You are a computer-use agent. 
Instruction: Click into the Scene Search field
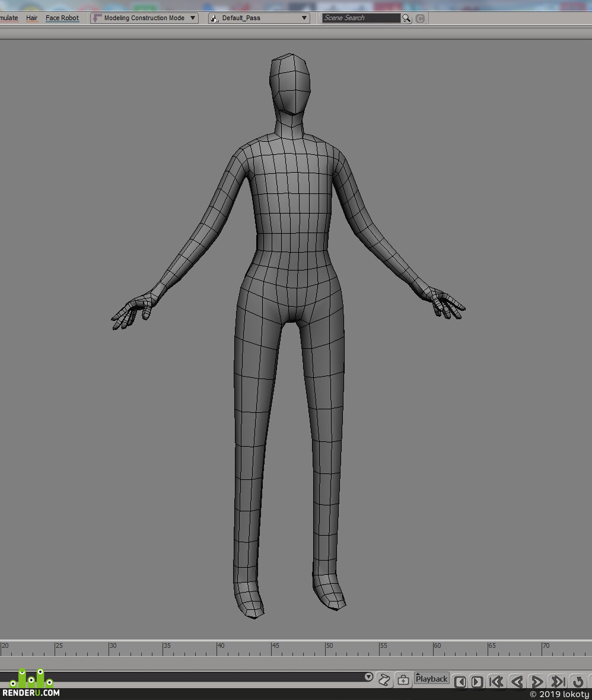361,18
